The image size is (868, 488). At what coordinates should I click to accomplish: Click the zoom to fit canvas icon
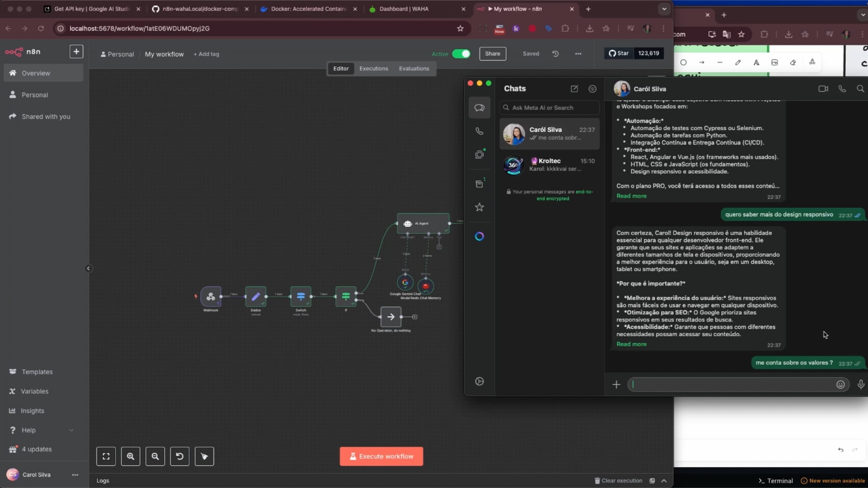point(106,456)
